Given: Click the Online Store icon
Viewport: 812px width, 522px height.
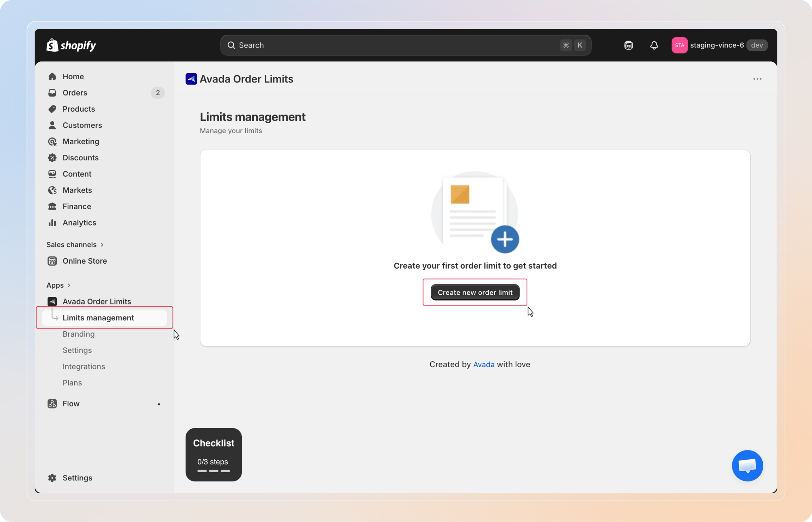Looking at the screenshot, I should pyautogui.click(x=52, y=261).
